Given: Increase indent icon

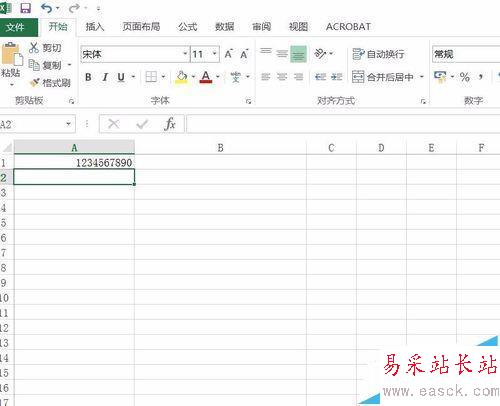Looking at the screenshot, I should click(337, 77).
